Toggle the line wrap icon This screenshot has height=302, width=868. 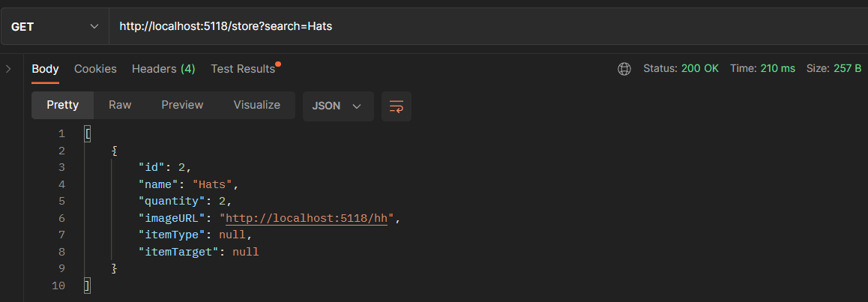(397, 106)
